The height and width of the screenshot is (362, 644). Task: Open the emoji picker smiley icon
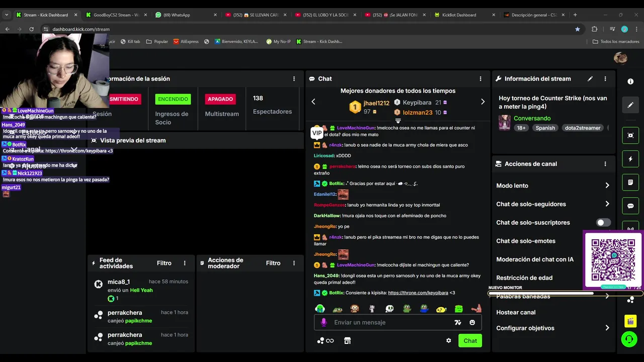click(472, 322)
